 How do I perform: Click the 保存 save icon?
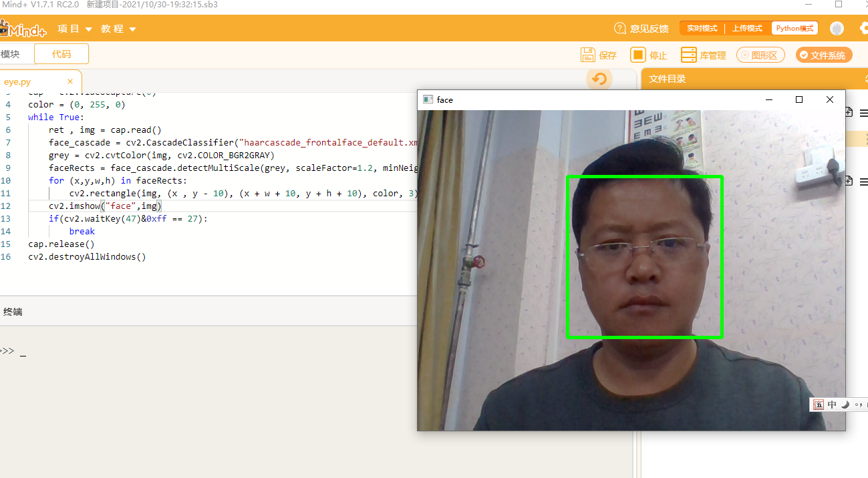588,55
